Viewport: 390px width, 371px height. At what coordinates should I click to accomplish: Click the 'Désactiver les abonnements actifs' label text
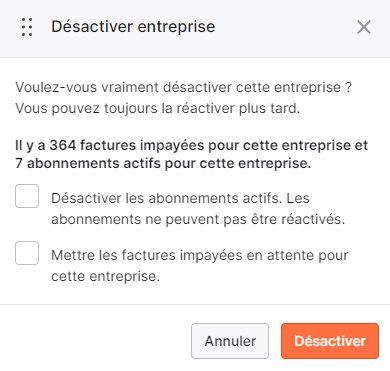pyautogui.click(x=164, y=198)
